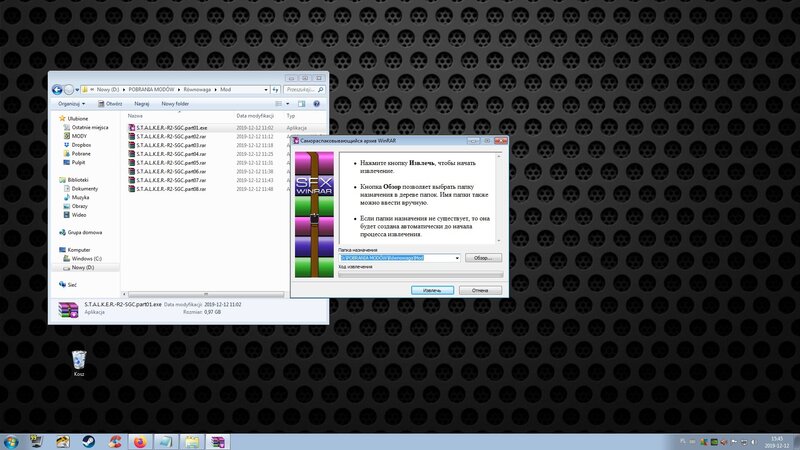This screenshot has width=800, height=450.
Task: Open the Organizuj dropdown menu
Action: tap(71, 103)
